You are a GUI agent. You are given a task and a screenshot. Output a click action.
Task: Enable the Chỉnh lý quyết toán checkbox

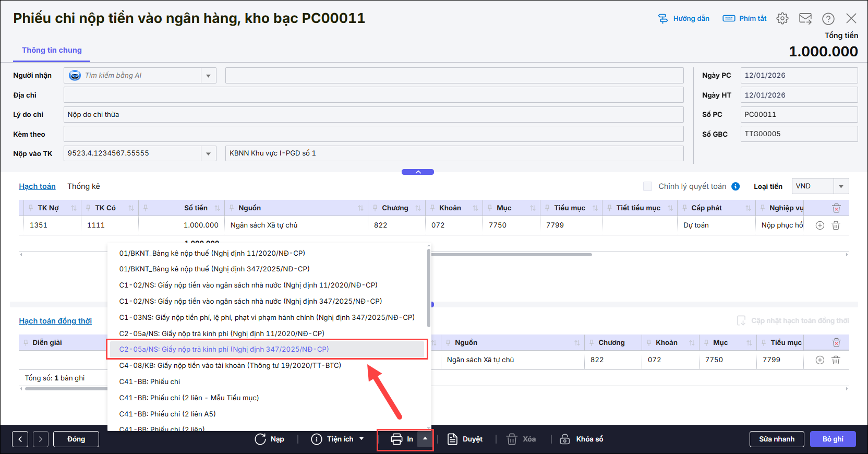[x=648, y=186]
